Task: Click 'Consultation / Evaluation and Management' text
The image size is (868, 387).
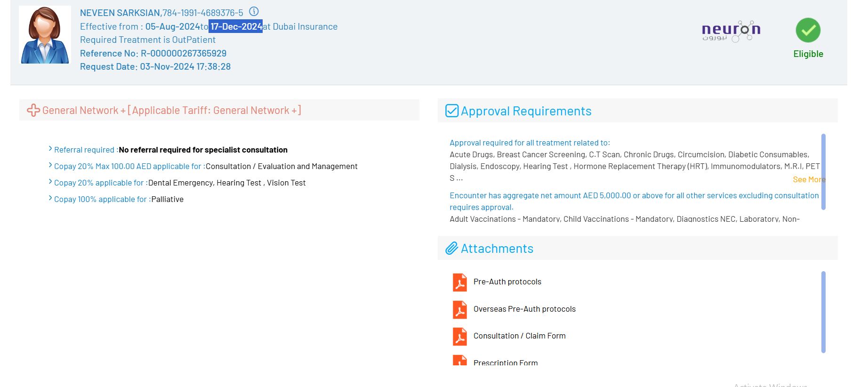Action: 281,166
